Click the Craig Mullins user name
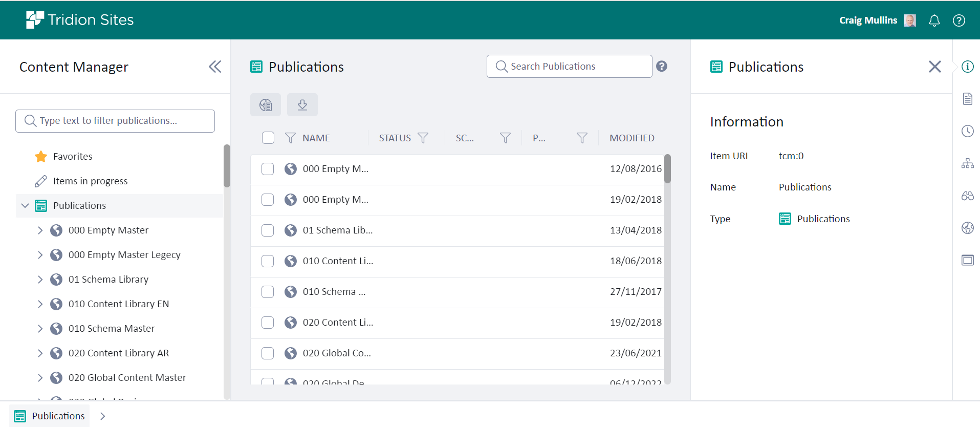The image size is (980, 427). 868,20
